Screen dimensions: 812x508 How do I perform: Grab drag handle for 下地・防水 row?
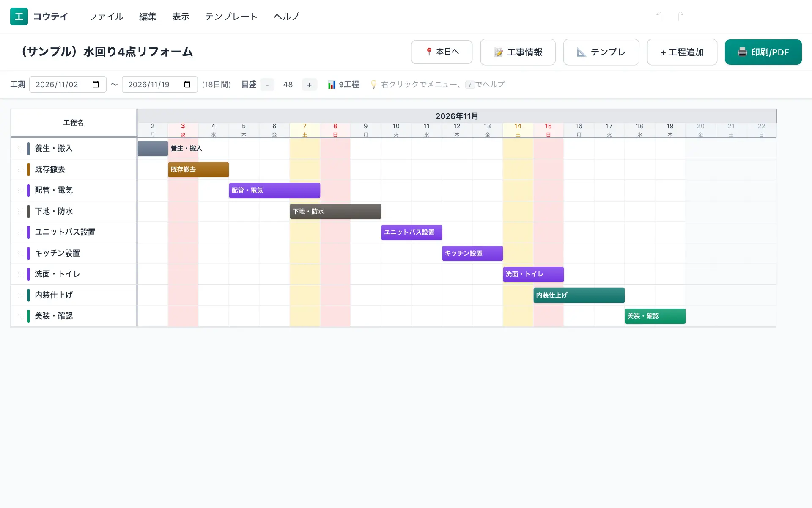(x=20, y=211)
